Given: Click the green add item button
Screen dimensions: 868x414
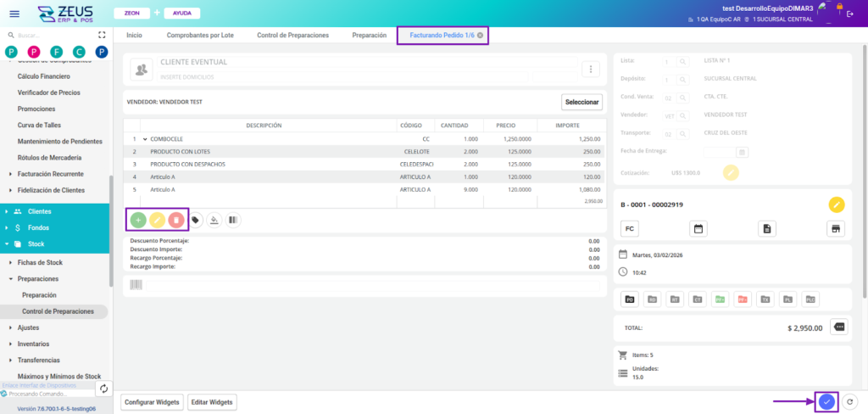Looking at the screenshot, I should tap(138, 220).
